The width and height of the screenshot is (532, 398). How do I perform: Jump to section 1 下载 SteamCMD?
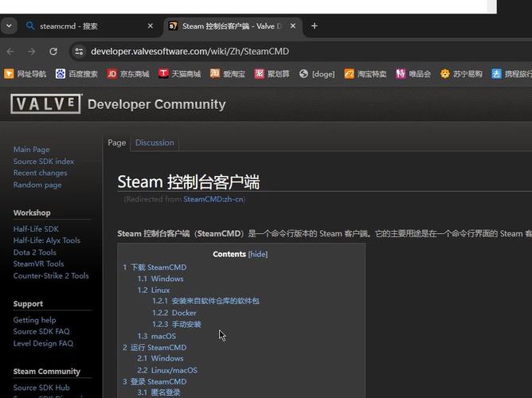(x=155, y=267)
